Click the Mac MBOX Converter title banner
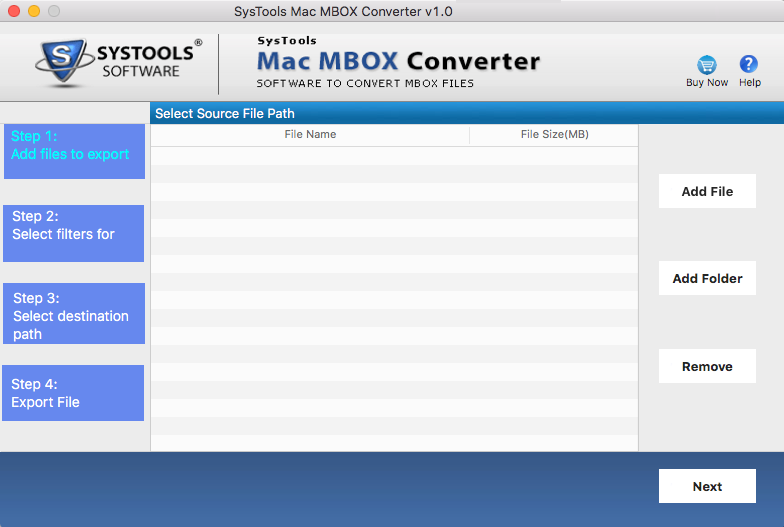This screenshot has height=527, width=784. (x=398, y=63)
